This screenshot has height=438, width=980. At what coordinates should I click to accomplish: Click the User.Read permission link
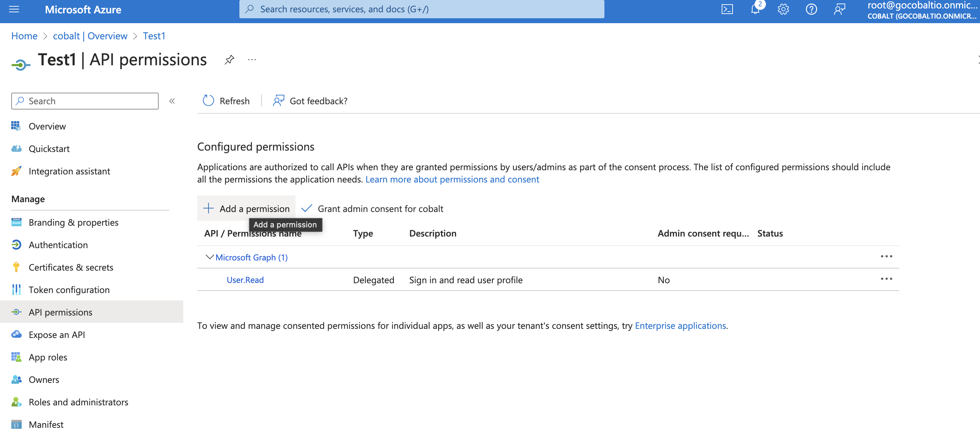click(245, 280)
